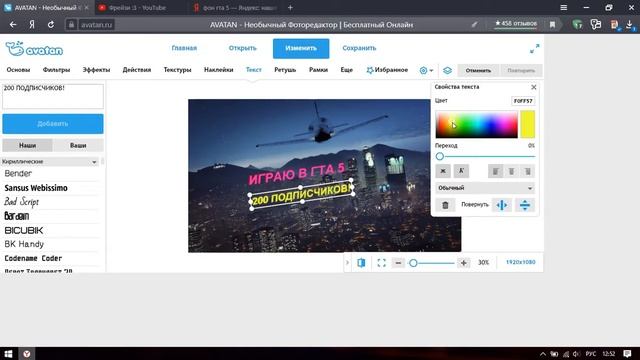640x360 pixels.
Task: Open the settings gear icon
Action: (x=423, y=70)
